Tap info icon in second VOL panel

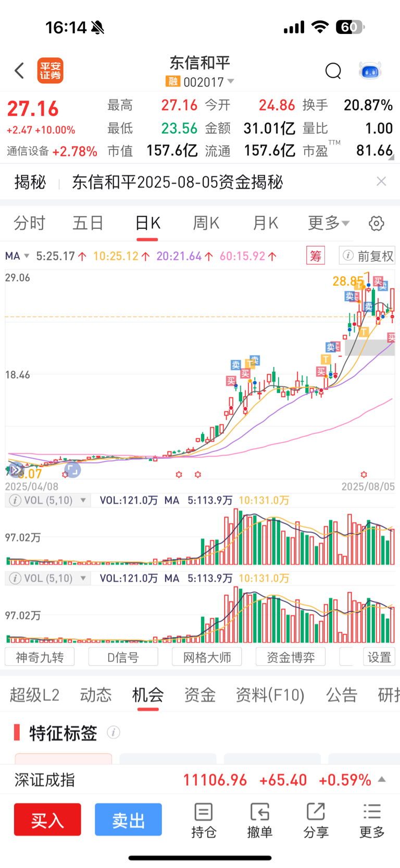16,578
